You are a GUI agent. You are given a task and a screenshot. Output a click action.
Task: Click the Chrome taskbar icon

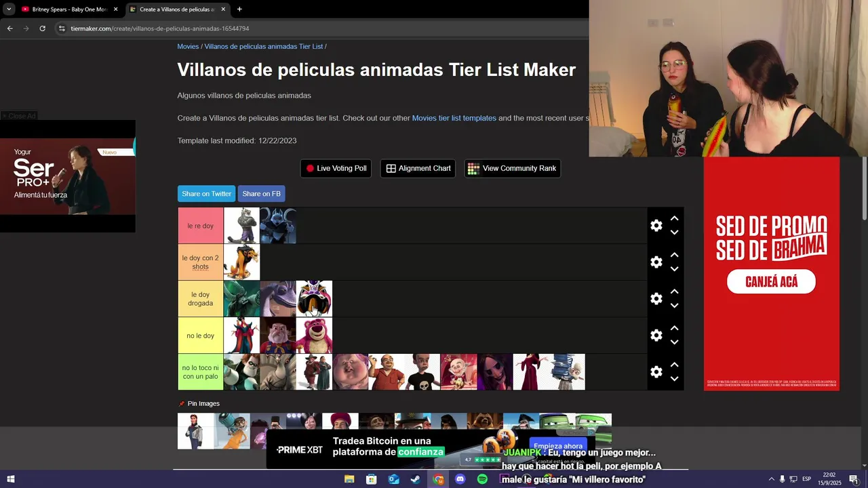coord(438,479)
